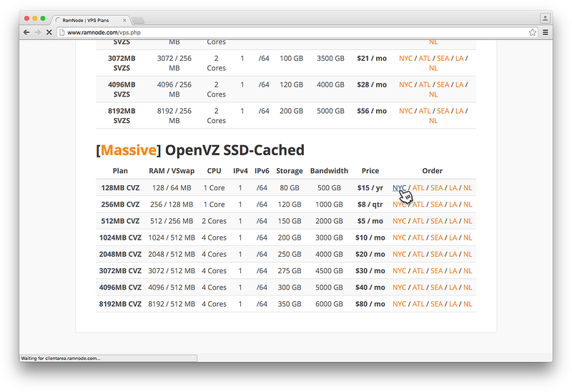Image resolution: width=572 pixels, height=392 pixels.
Task: Click the $15 / yr price cell
Action: pos(370,187)
